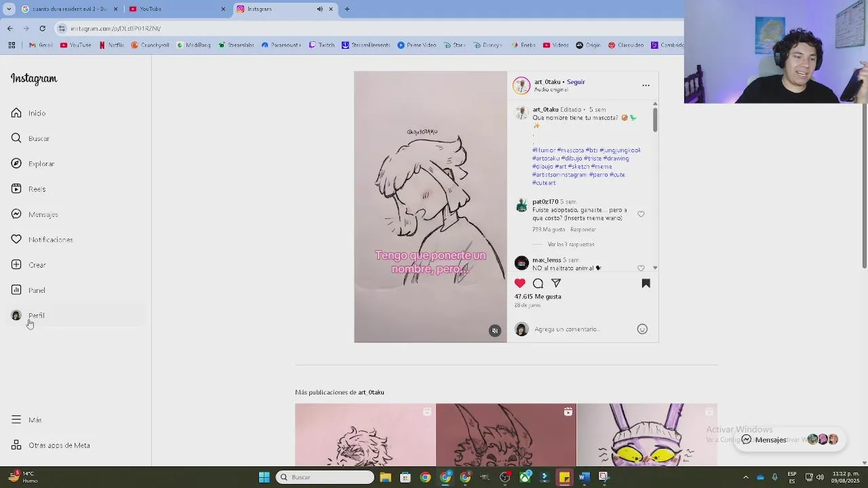Open Gmail bookmark

point(41,45)
